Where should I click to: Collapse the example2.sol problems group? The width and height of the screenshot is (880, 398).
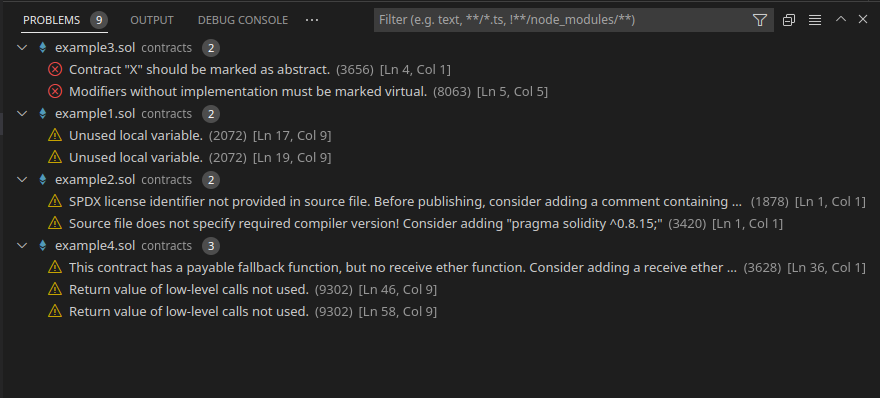(x=22, y=180)
